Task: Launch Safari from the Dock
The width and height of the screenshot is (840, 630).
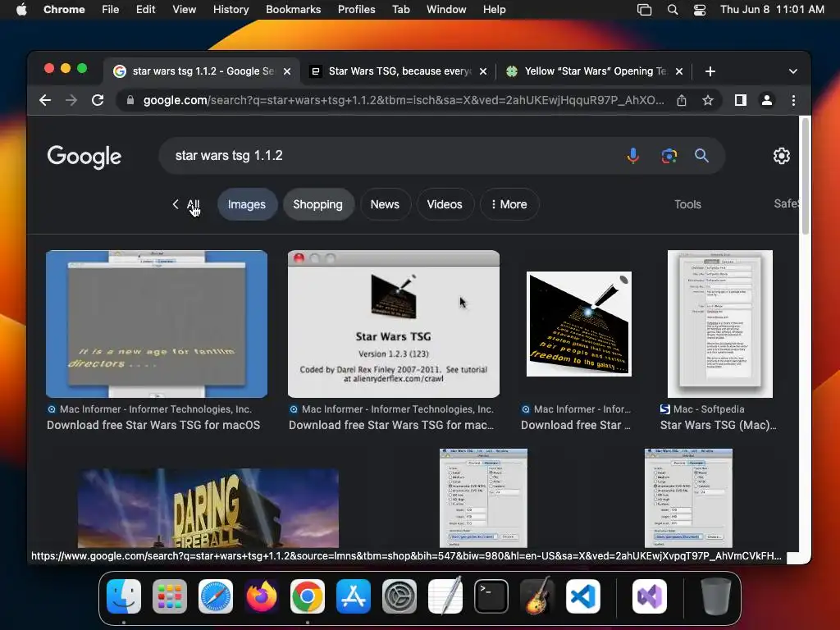Action: [216, 596]
